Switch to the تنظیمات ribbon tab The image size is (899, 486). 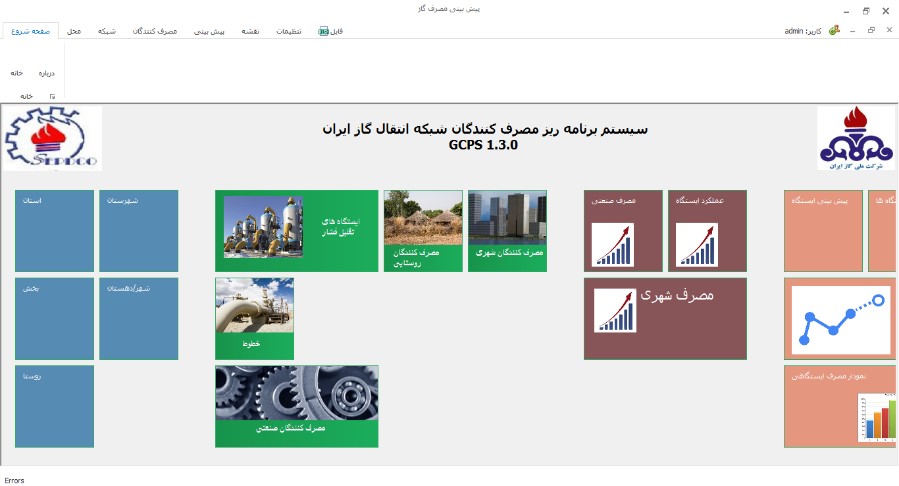289,31
